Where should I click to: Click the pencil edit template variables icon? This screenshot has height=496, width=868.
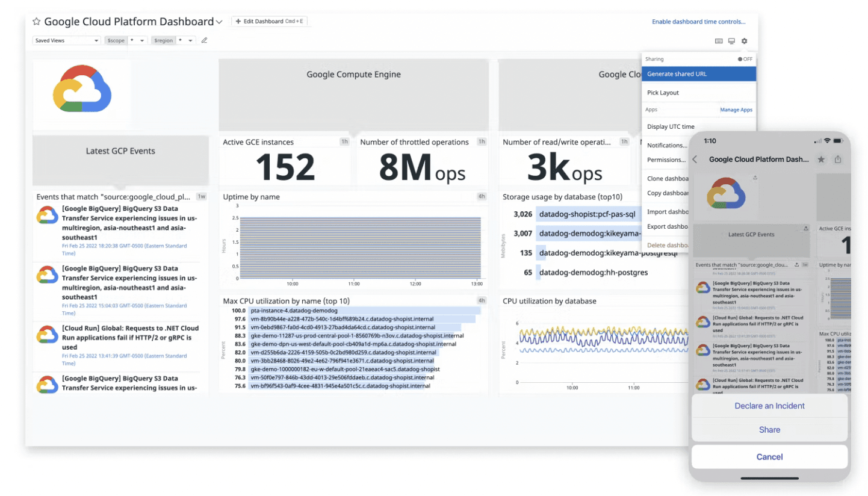(204, 40)
